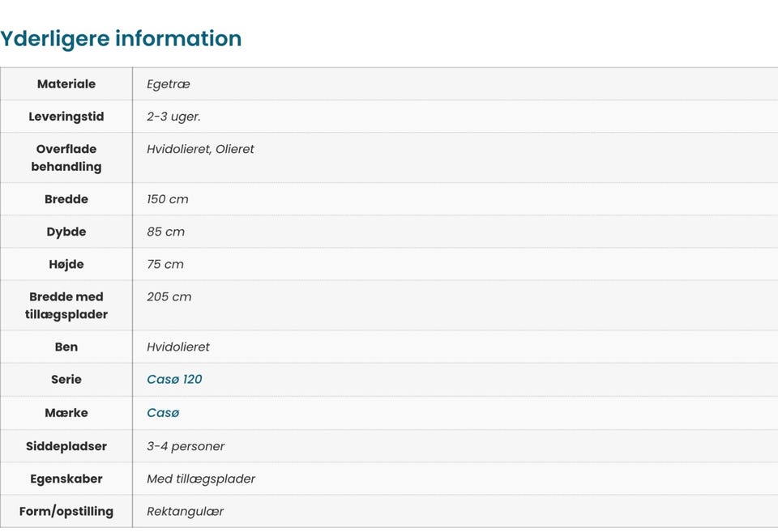Click the Rektangulær shape value
This screenshot has width=778, height=532.
[x=185, y=511]
